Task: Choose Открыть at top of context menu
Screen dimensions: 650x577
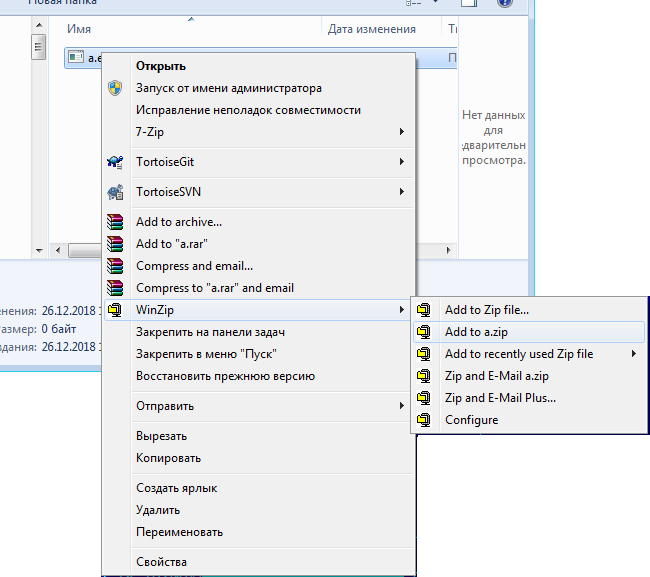Action: 161,66
